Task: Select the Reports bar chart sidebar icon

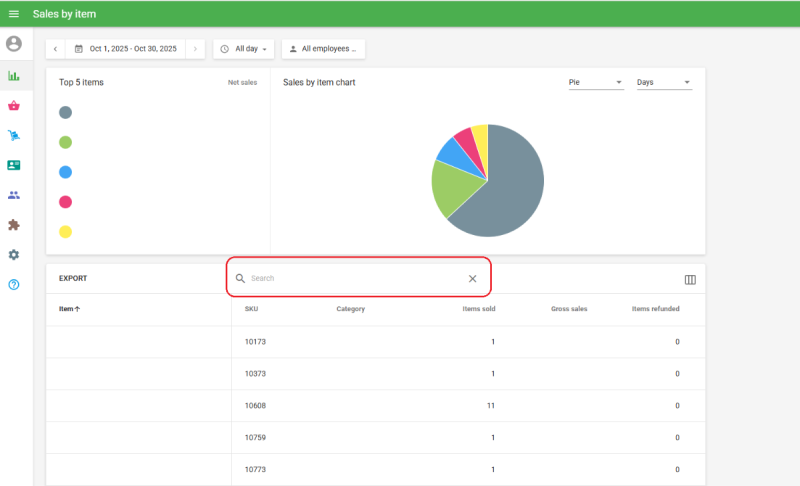Action: [x=14, y=76]
